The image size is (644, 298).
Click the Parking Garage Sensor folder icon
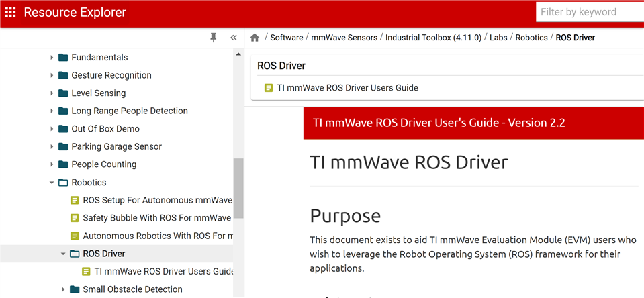click(63, 146)
